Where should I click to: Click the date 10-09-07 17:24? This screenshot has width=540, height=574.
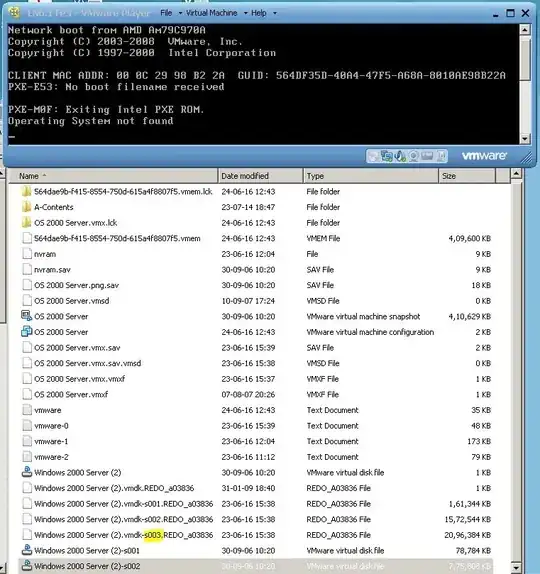click(x=248, y=301)
